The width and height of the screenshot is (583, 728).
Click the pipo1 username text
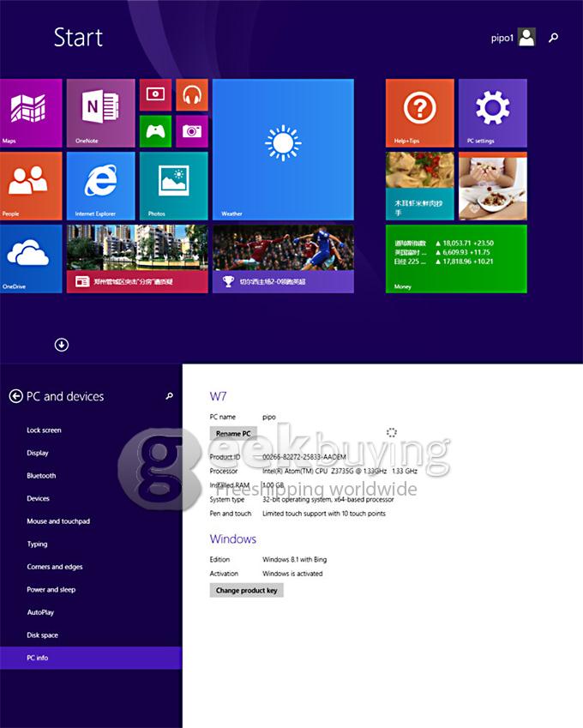(502, 38)
